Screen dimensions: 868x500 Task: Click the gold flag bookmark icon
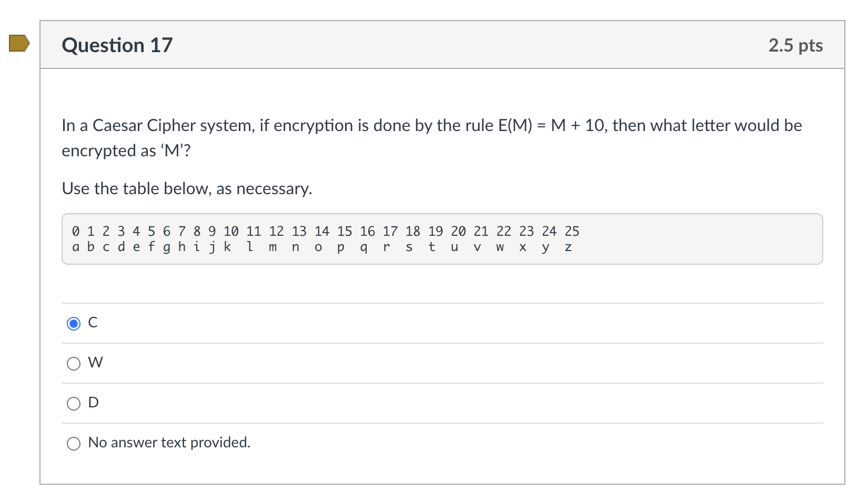(x=17, y=45)
